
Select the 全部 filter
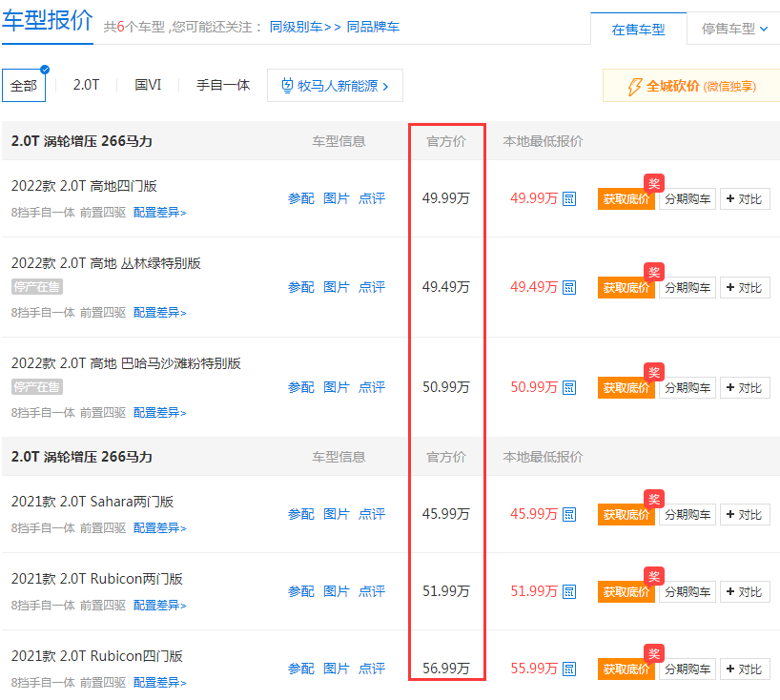tap(24, 86)
